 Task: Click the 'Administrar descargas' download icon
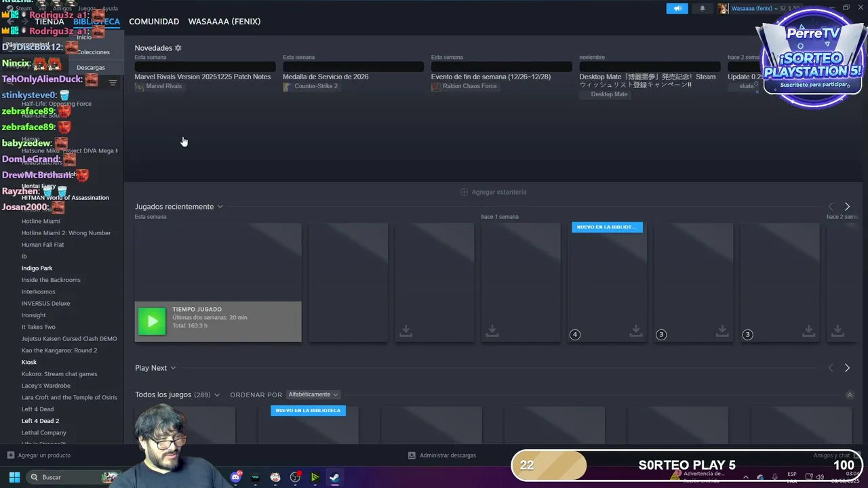(x=412, y=455)
